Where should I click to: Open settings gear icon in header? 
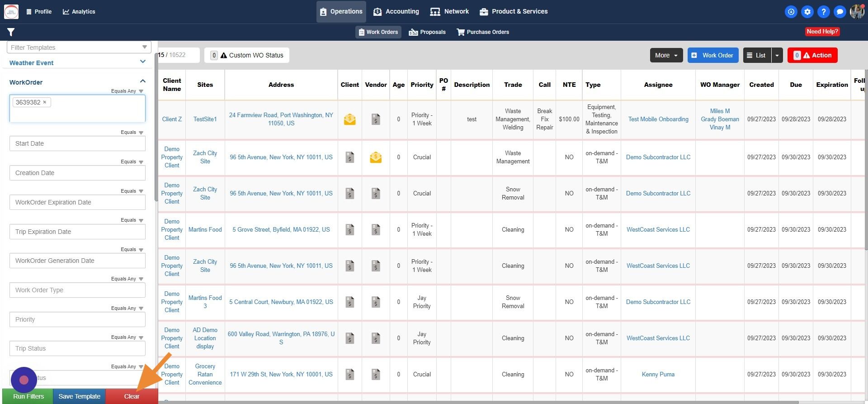coord(807,12)
